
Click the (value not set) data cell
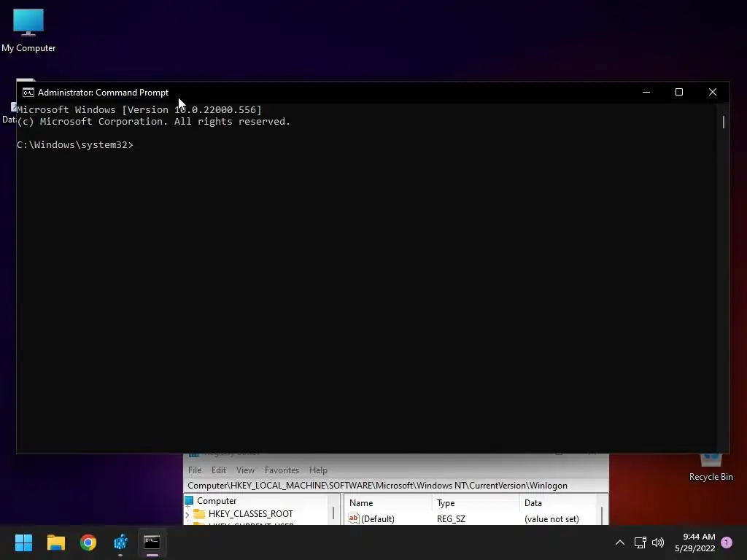coord(551,519)
